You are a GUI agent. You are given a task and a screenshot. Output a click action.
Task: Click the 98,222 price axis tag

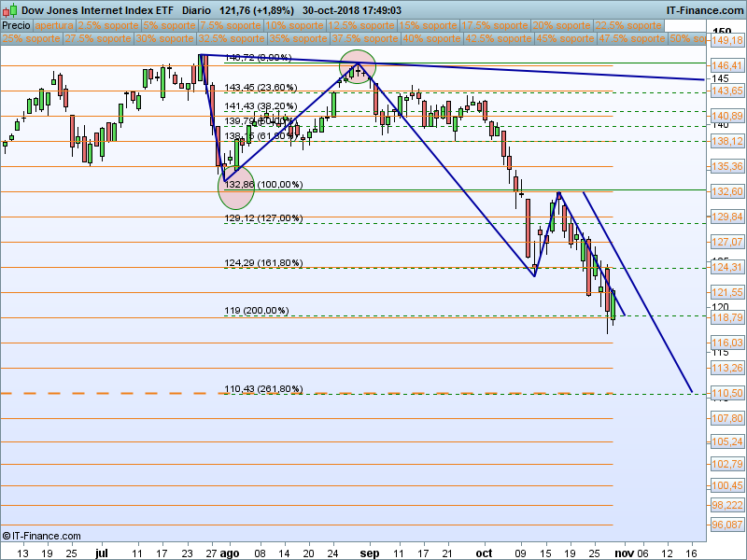pyautogui.click(x=727, y=505)
